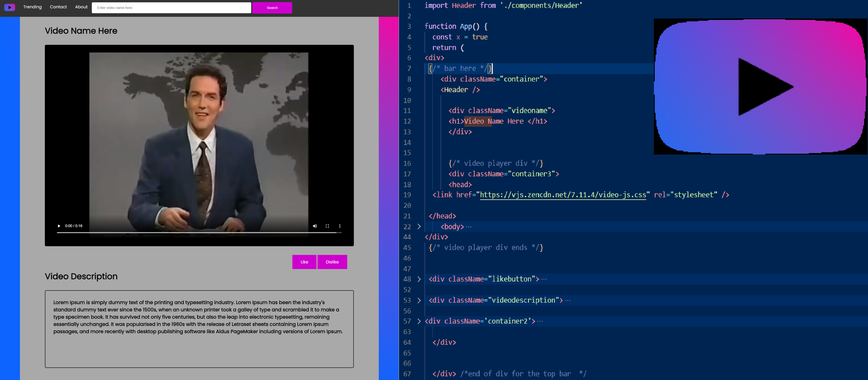Click rel="stylesheet" attribute in code
Image resolution: width=868 pixels, height=380 pixels.
(x=686, y=195)
